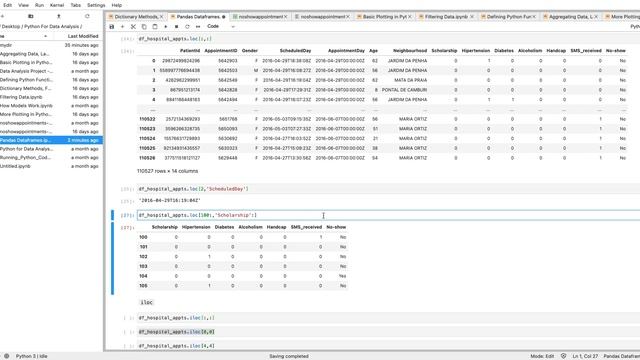Switch to the Defining Python Fun tab

[508, 17]
